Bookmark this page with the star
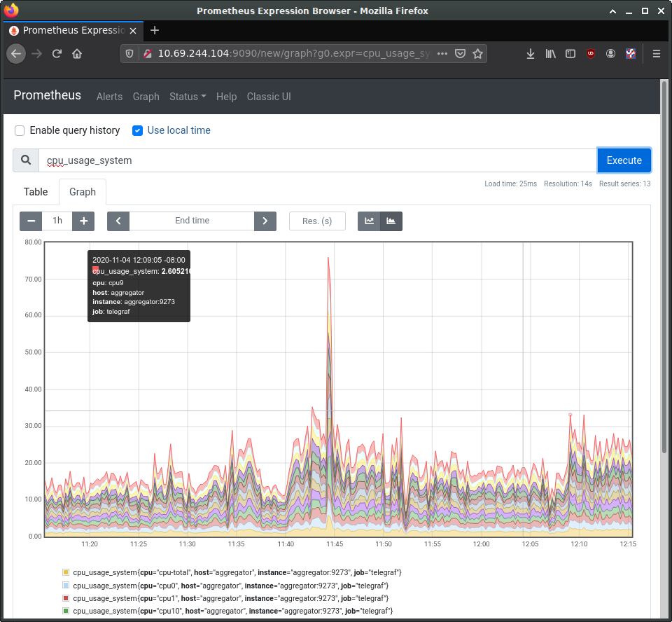Viewport: 672px width, 622px height. [477, 54]
